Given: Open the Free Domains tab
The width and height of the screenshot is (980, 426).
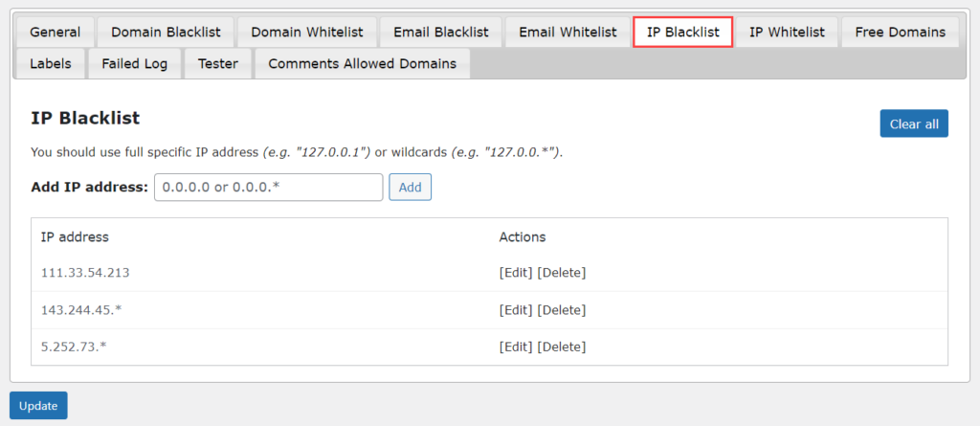Looking at the screenshot, I should click(900, 32).
